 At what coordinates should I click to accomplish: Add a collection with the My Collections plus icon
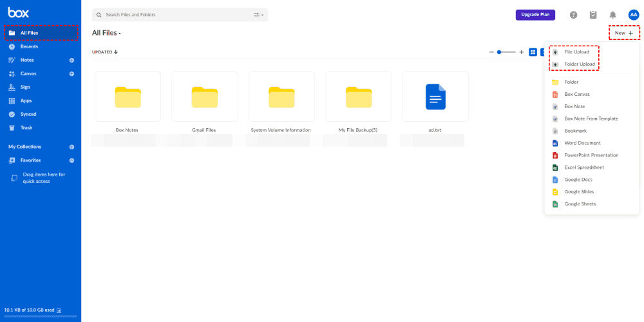(71, 147)
